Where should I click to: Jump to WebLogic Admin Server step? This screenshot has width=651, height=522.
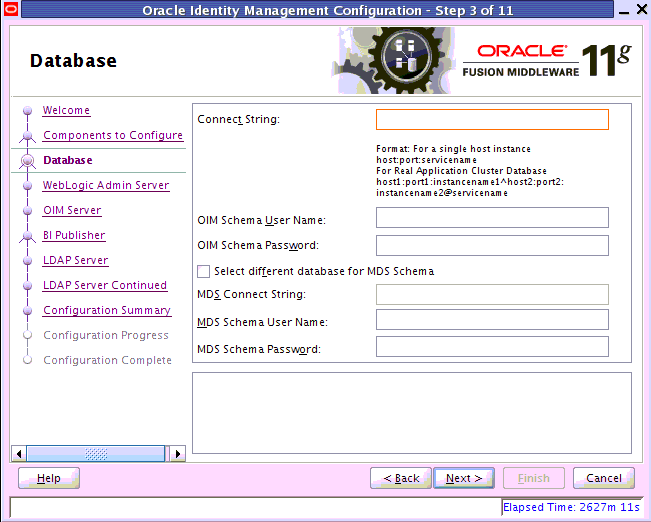pyautogui.click(x=106, y=185)
